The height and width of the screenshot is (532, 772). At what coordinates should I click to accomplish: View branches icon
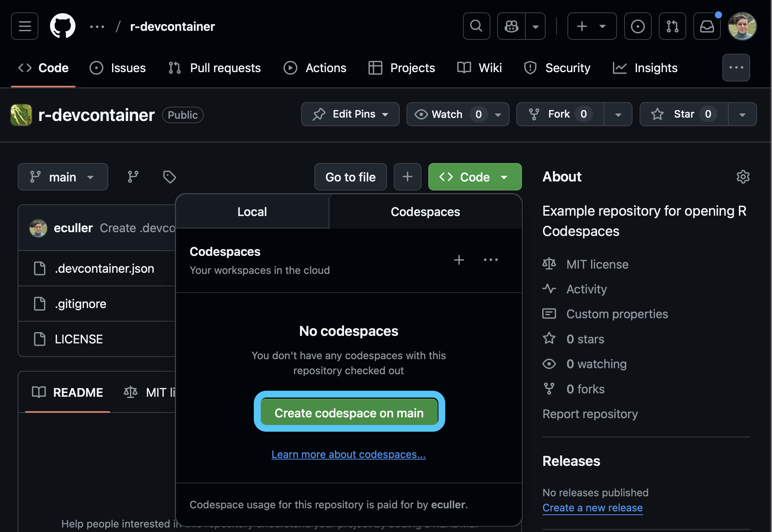coord(133,177)
